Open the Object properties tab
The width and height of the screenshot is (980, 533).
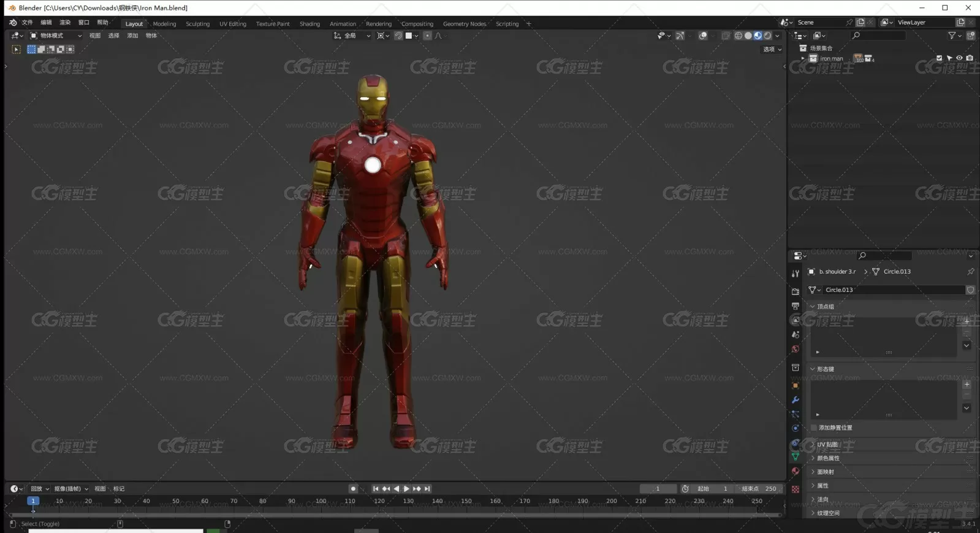[x=795, y=385]
